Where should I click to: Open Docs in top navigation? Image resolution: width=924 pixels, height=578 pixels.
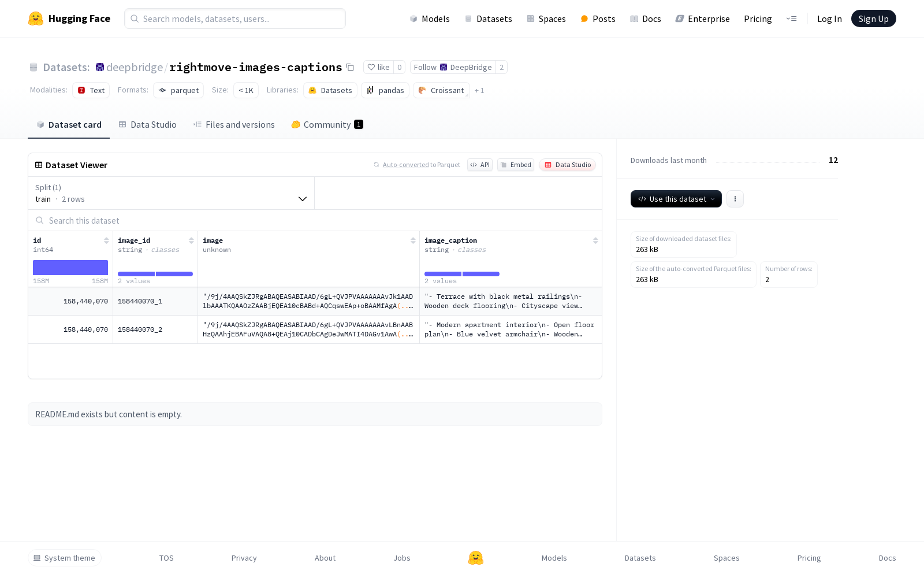point(645,18)
